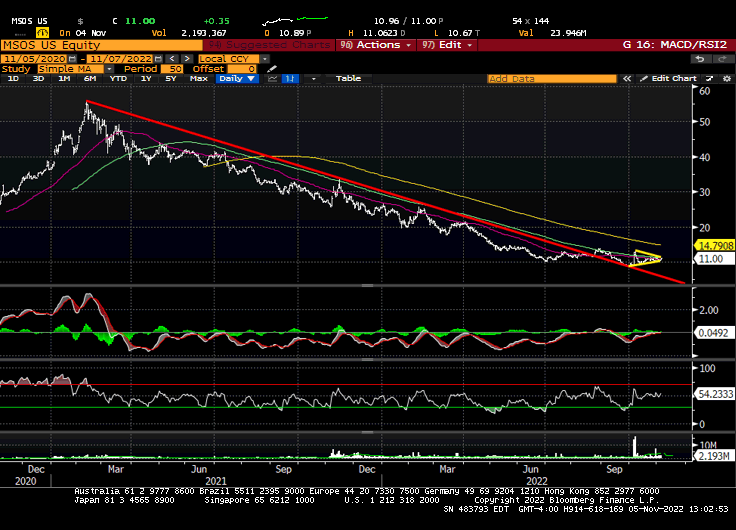
Task: Click the end date field 11/07/2022
Action: click(121, 59)
